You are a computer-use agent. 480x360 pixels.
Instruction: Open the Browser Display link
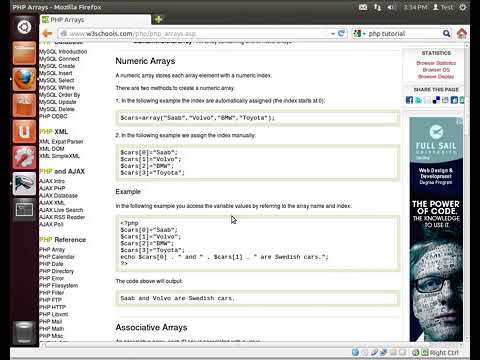click(x=436, y=77)
